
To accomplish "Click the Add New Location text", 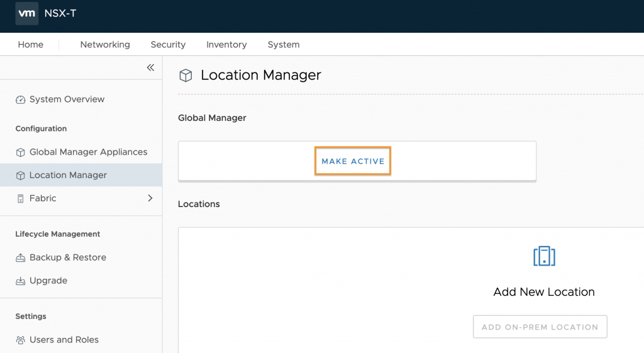I will point(544,292).
